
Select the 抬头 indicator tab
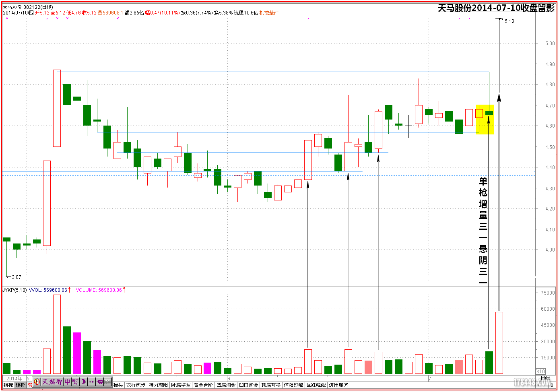[x=118, y=385]
